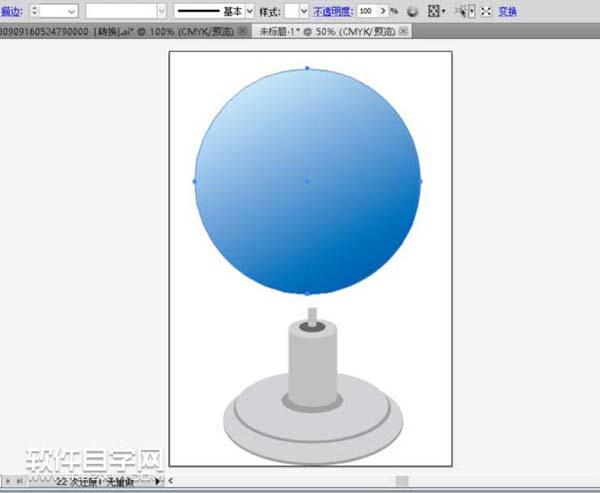Expand the opacity slider arrow
The height and width of the screenshot is (493, 600).
383,11
